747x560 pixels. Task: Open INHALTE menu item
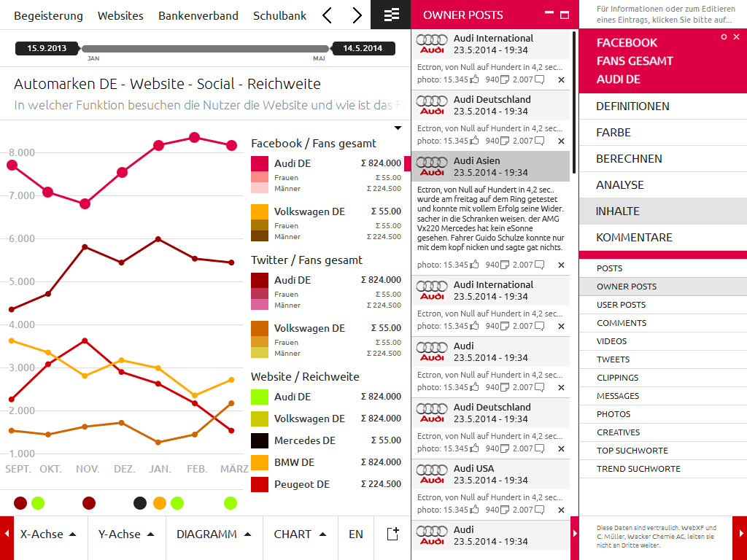[x=662, y=211]
